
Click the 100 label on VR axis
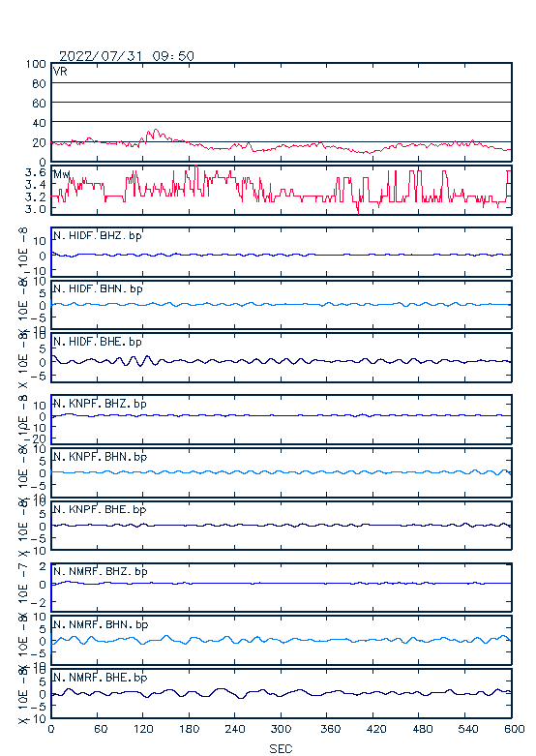point(36,64)
